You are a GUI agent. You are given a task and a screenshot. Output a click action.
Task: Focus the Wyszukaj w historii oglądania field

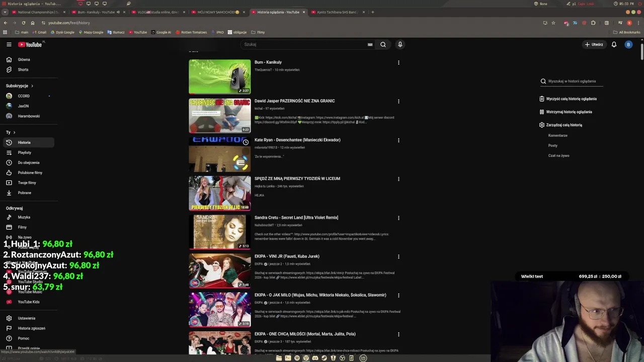[576, 81]
